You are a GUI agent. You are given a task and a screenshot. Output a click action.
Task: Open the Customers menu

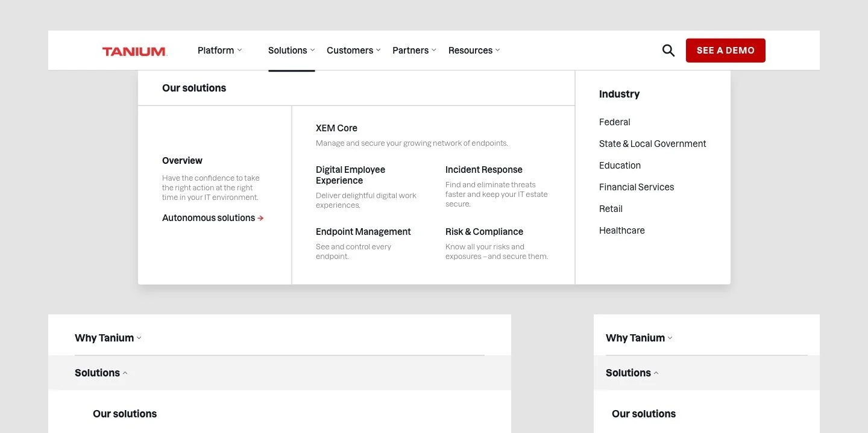354,51
